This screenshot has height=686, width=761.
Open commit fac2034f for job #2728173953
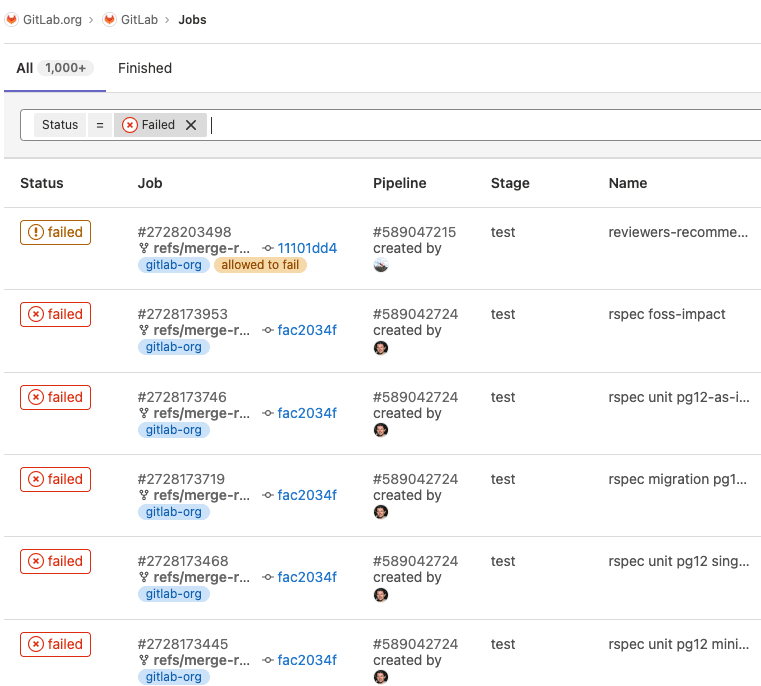point(307,330)
